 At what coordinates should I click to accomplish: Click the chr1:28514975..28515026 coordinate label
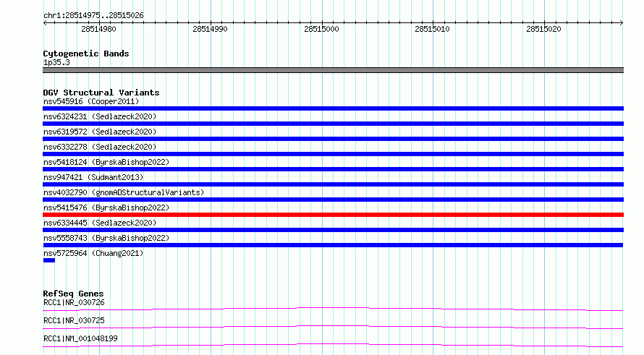[x=93, y=16]
